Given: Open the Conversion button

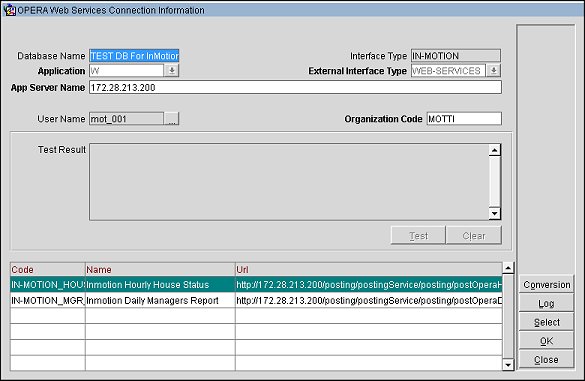Looking at the screenshot, I should pos(546,285).
